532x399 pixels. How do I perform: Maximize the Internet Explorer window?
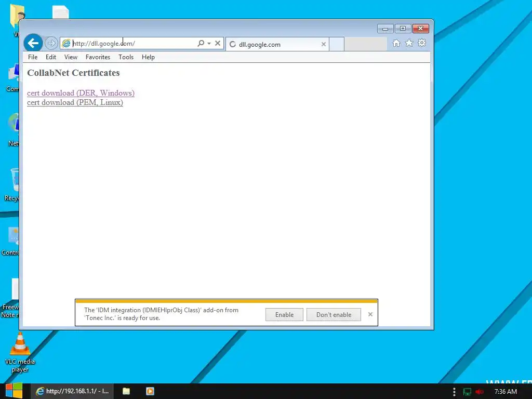click(x=403, y=29)
